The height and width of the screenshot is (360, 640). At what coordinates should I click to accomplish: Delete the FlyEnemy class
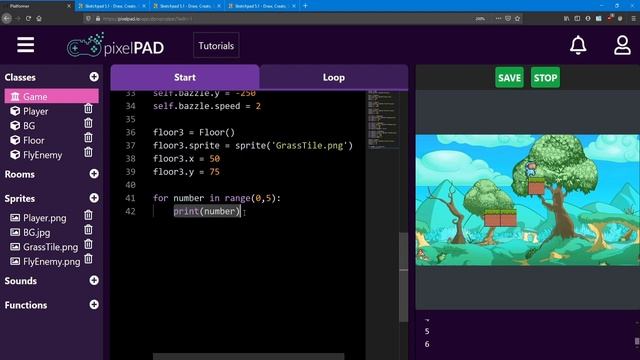(x=88, y=153)
